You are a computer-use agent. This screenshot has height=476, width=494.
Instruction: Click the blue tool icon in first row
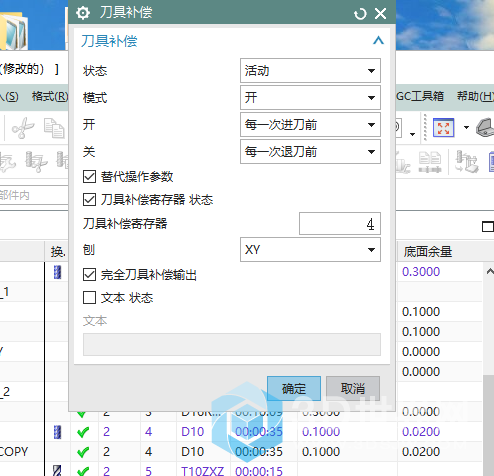point(57,272)
